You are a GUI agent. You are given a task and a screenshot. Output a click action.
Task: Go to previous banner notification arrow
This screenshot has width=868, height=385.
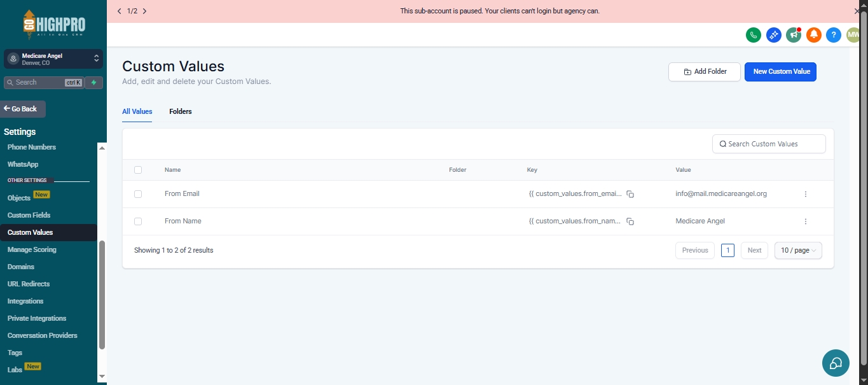(x=120, y=11)
